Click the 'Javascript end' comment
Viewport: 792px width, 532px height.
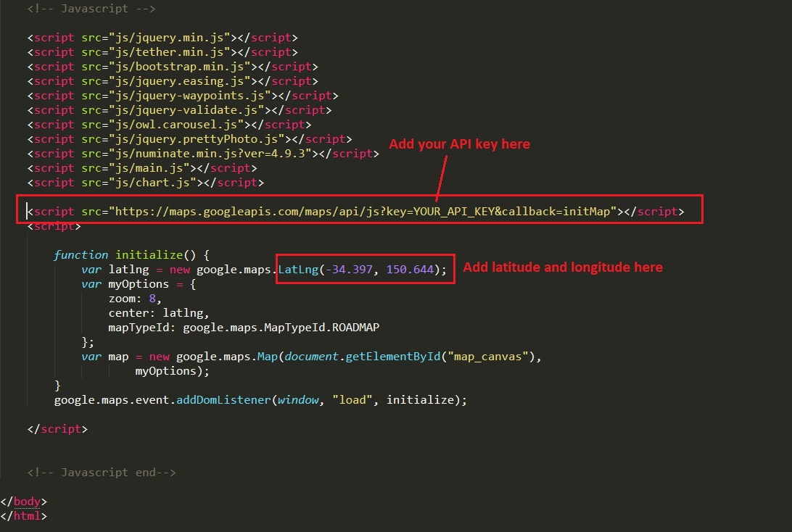click(x=102, y=473)
